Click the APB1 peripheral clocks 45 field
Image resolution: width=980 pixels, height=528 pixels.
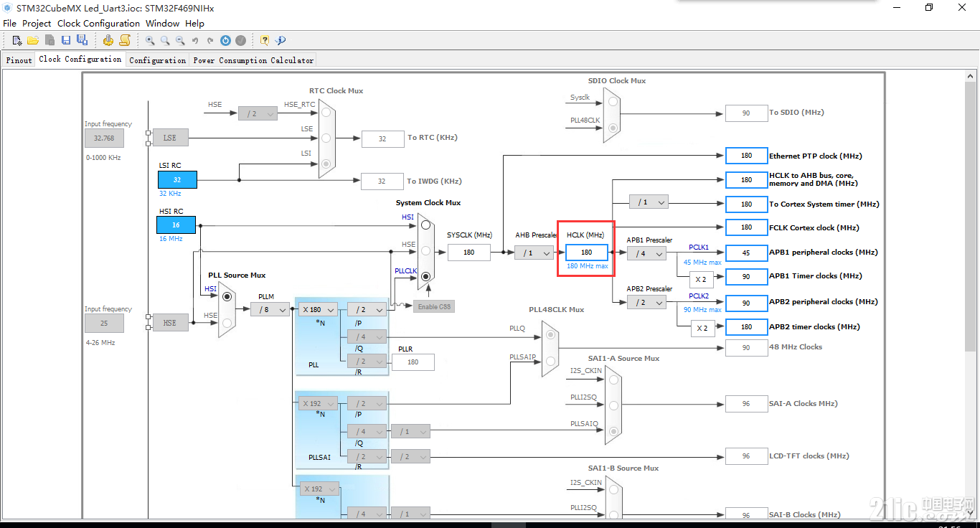tap(746, 253)
